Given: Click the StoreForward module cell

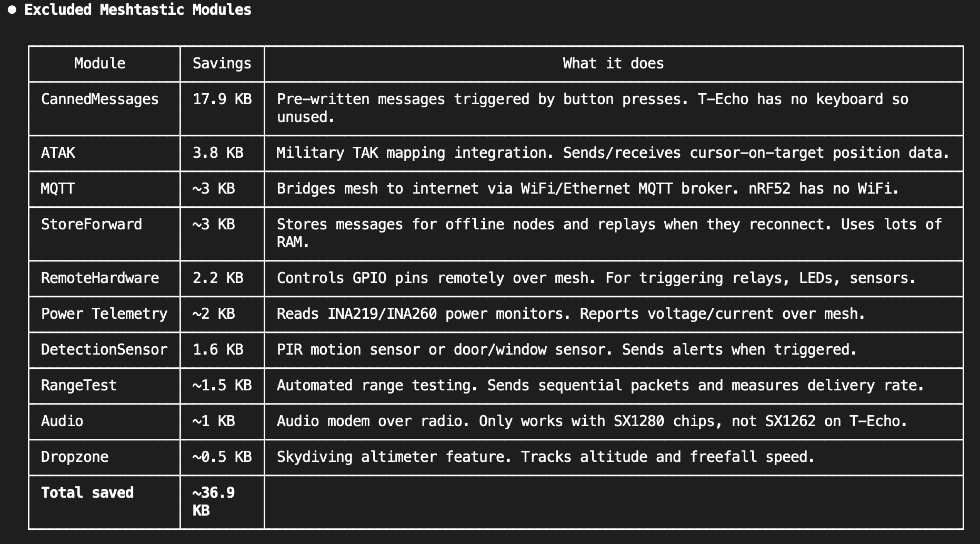Looking at the screenshot, I should (x=91, y=225).
